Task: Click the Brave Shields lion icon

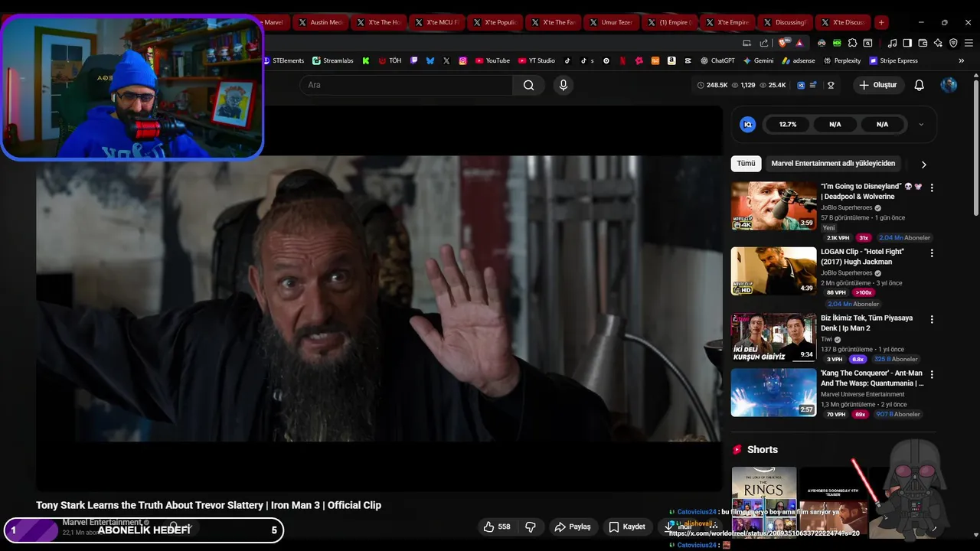Action: point(782,43)
